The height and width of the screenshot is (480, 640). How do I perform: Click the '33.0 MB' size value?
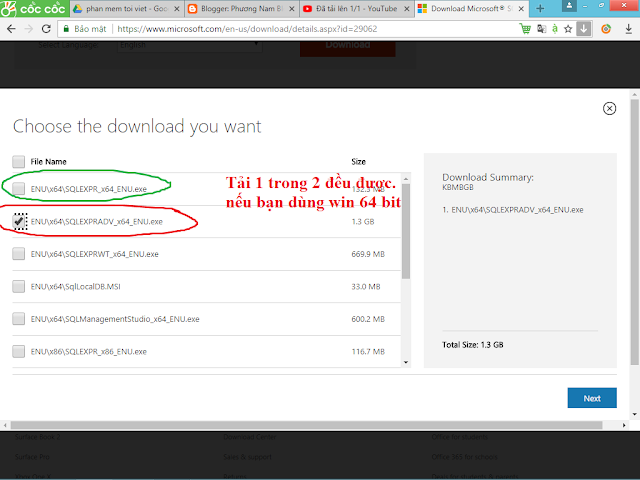click(x=366, y=287)
